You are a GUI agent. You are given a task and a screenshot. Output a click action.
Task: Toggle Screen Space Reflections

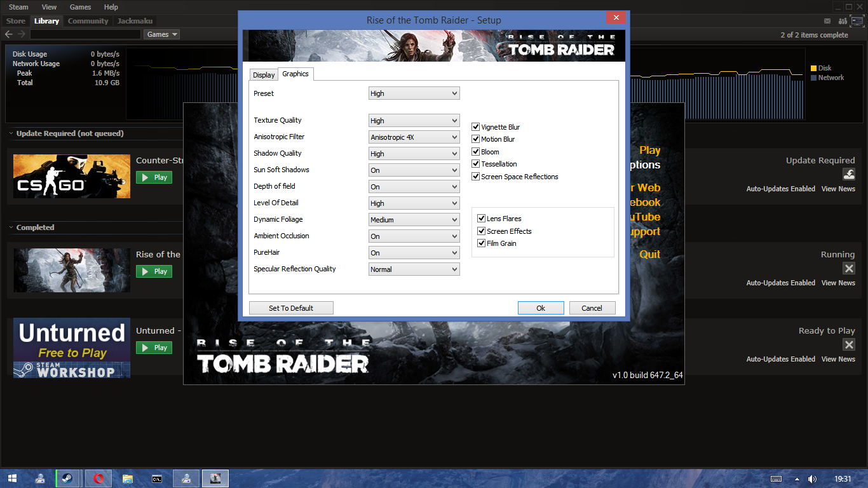pos(475,177)
